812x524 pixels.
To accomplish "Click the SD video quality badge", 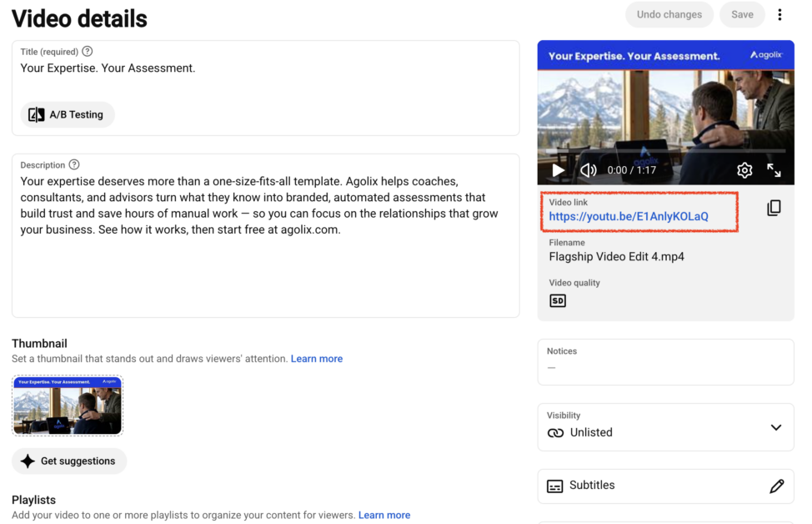I will (558, 300).
